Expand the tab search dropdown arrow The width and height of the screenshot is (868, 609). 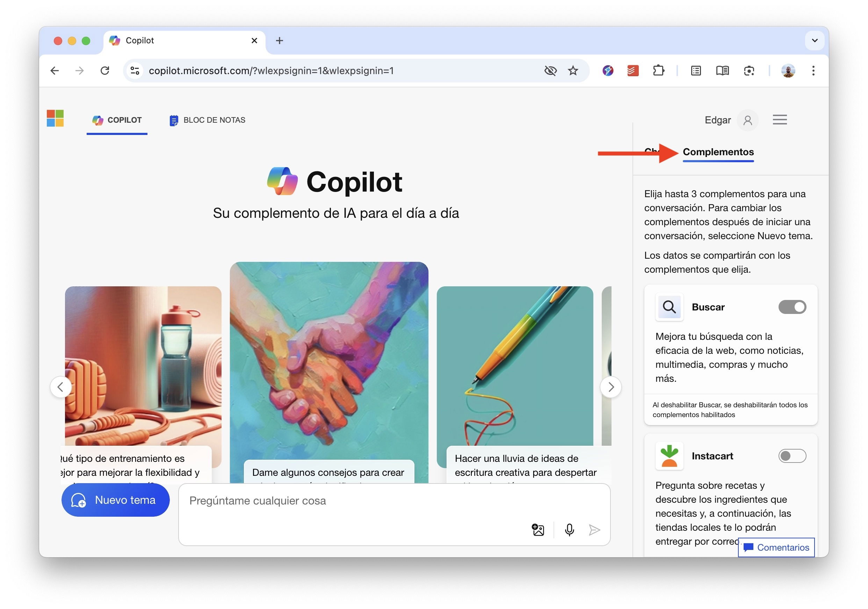click(x=815, y=41)
